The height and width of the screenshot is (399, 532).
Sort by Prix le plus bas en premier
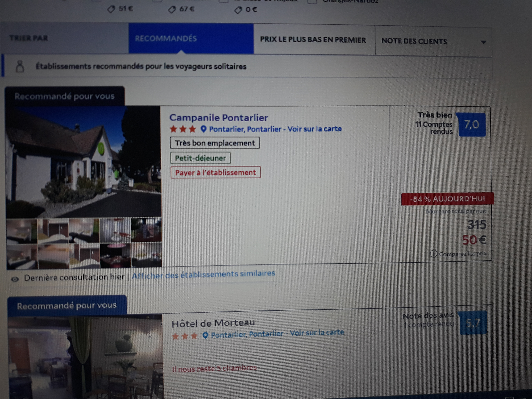tap(313, 40)
